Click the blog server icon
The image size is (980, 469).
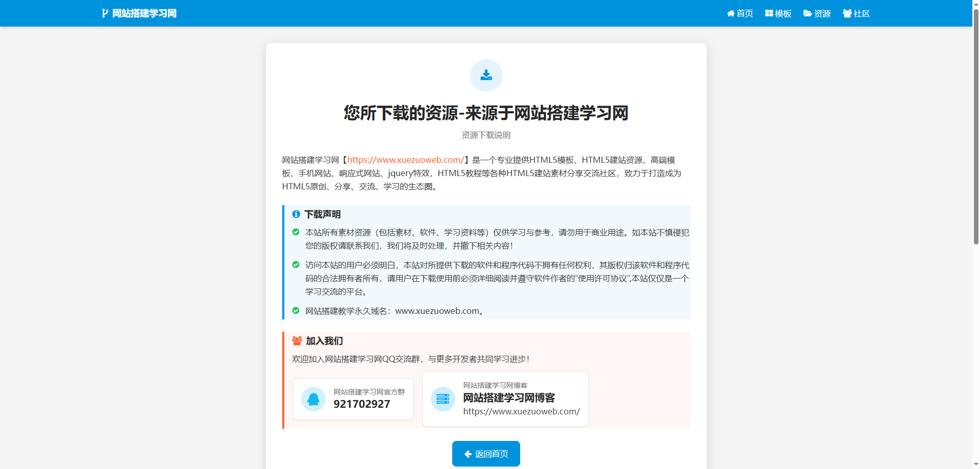point(443,399)
